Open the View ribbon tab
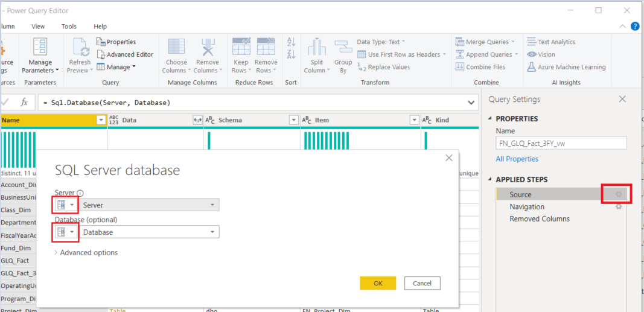644x312 pixels. point(38,27)
